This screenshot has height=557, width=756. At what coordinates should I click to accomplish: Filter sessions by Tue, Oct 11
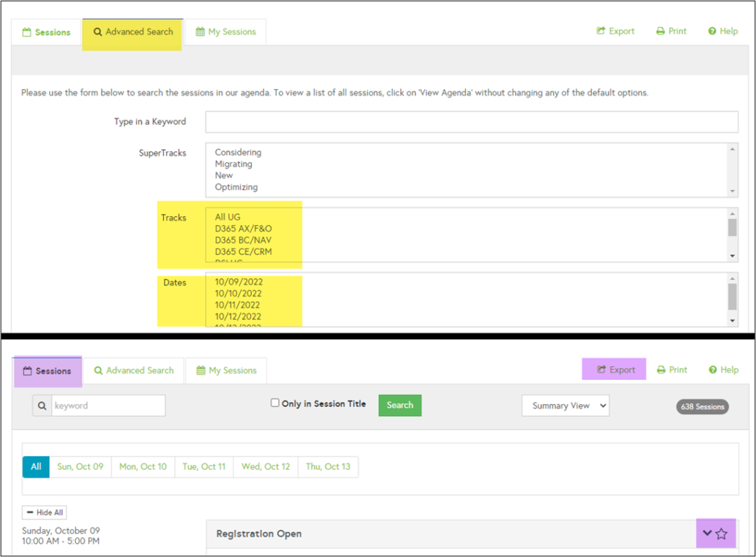[204, 467]
